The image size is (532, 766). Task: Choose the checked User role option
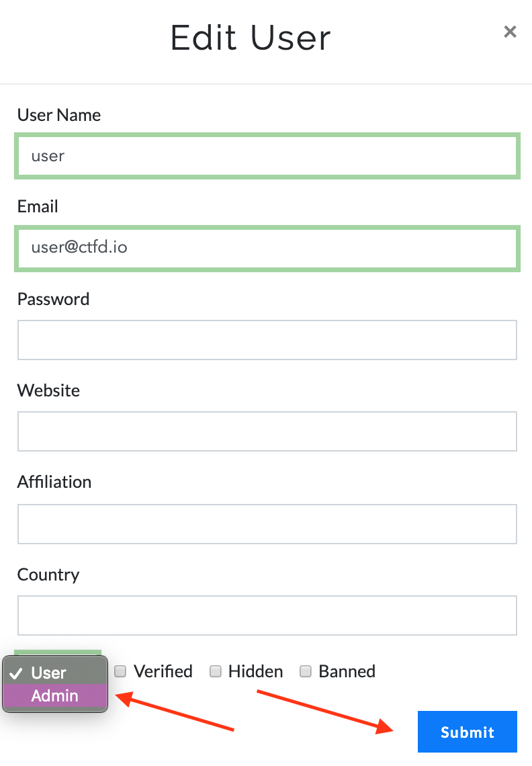48,673
